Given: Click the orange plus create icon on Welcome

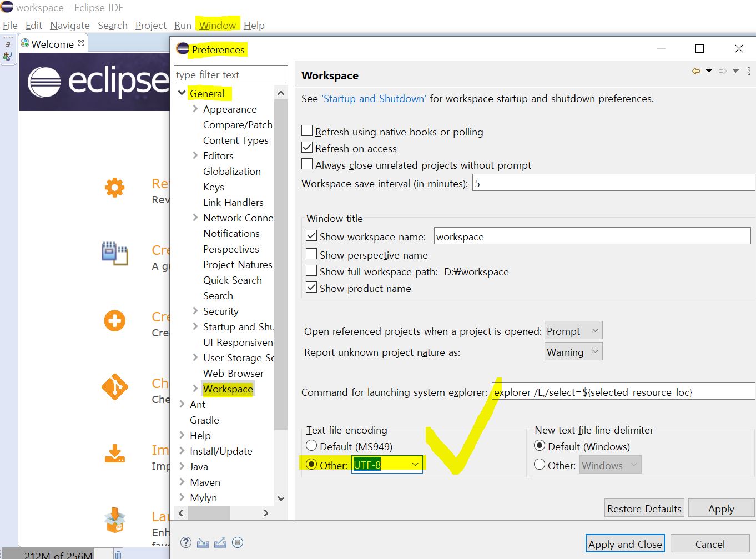Looking at the screenshot, I should [x=115, y=320].
